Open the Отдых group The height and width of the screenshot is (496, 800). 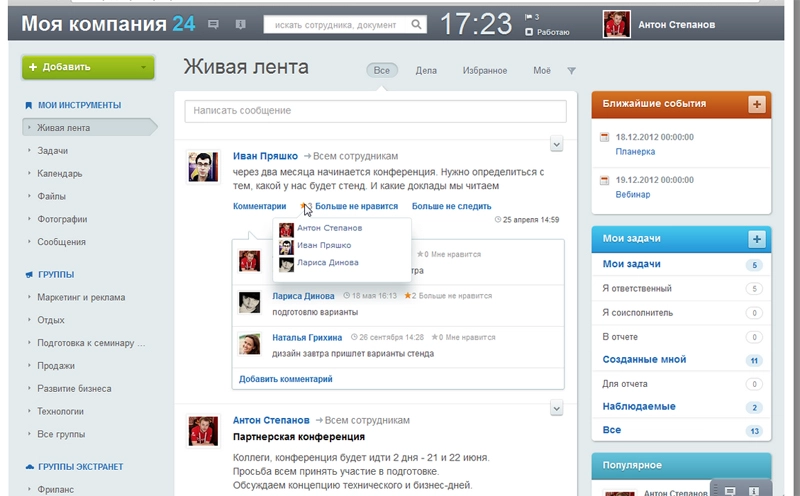tap(51, 320)
